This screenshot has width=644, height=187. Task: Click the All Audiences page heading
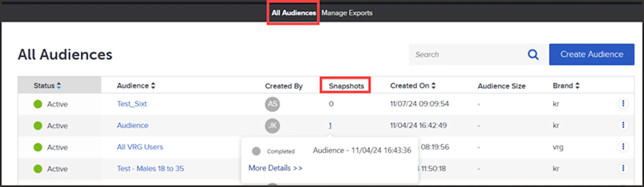point(65,54)
